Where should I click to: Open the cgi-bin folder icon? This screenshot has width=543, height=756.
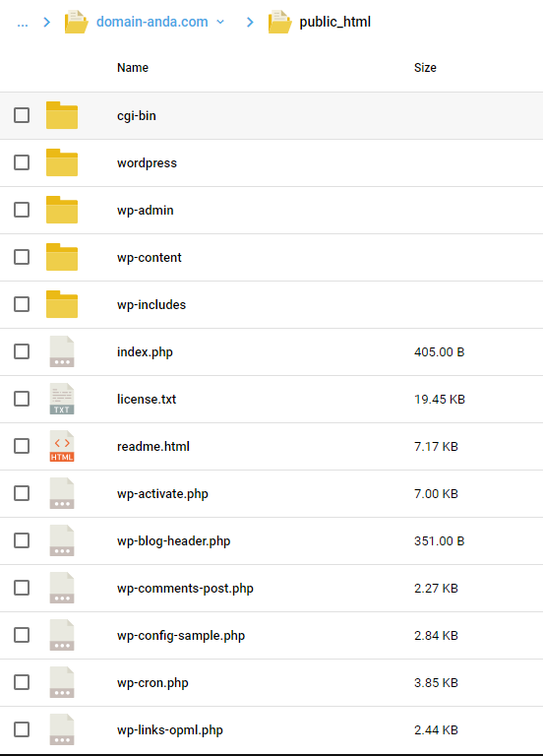pyautogui.click(x=62, y=115)
